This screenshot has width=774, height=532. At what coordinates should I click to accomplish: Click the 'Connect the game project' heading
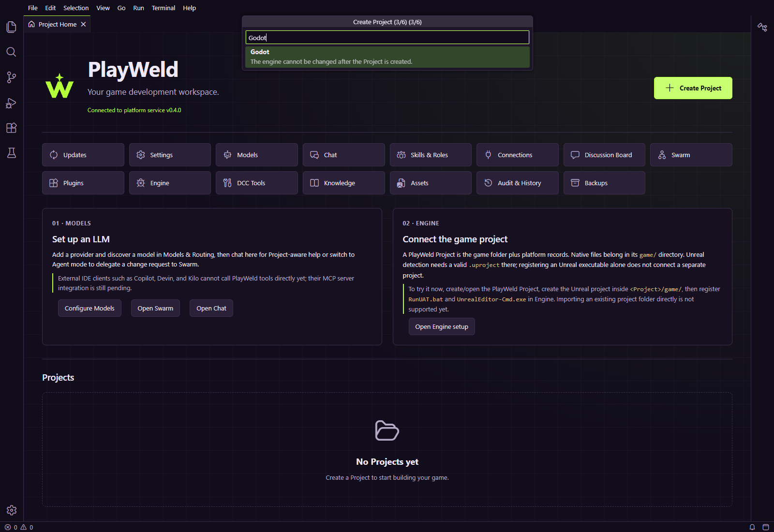455,239
